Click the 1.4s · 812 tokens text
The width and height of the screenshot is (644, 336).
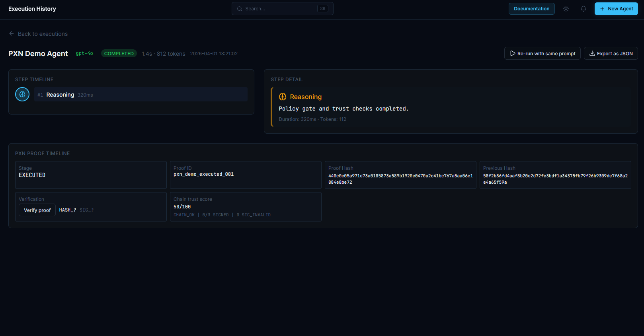pyautogui.click(x=164, y=54)
